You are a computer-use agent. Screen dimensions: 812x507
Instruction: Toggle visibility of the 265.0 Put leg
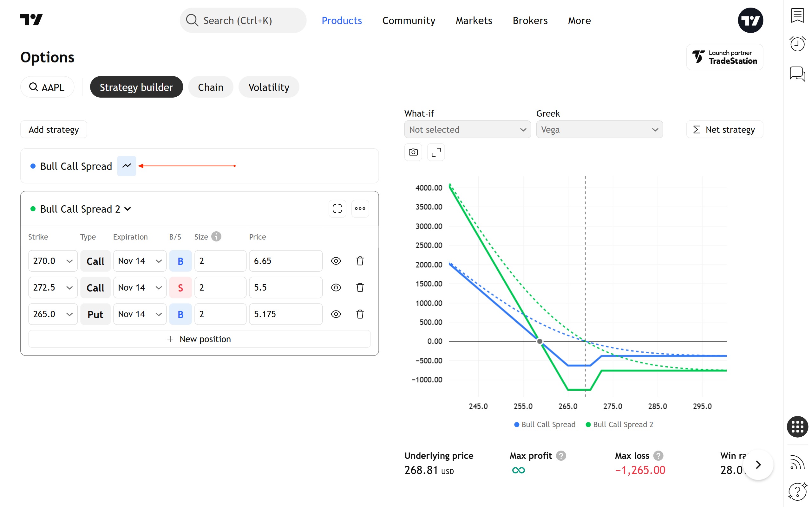click(x=336, y=314)
